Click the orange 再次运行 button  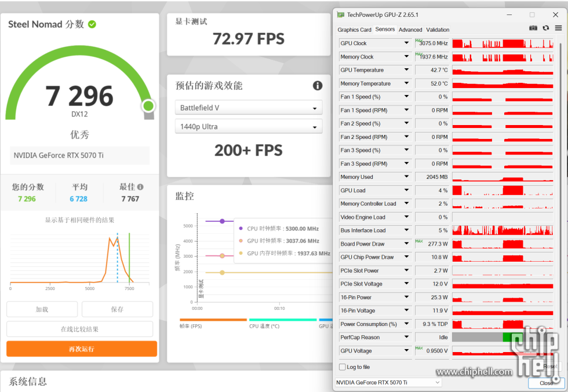click(82, 349)
